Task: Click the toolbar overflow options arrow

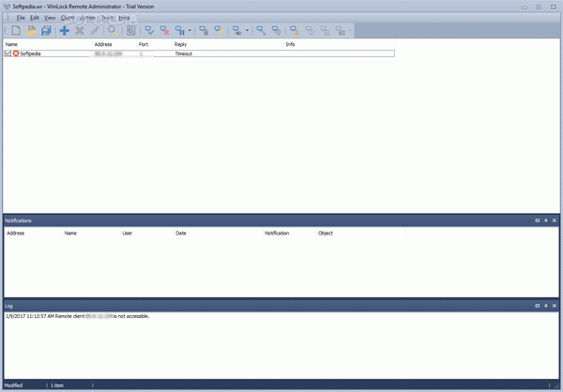Action: [x=350, y=31]
